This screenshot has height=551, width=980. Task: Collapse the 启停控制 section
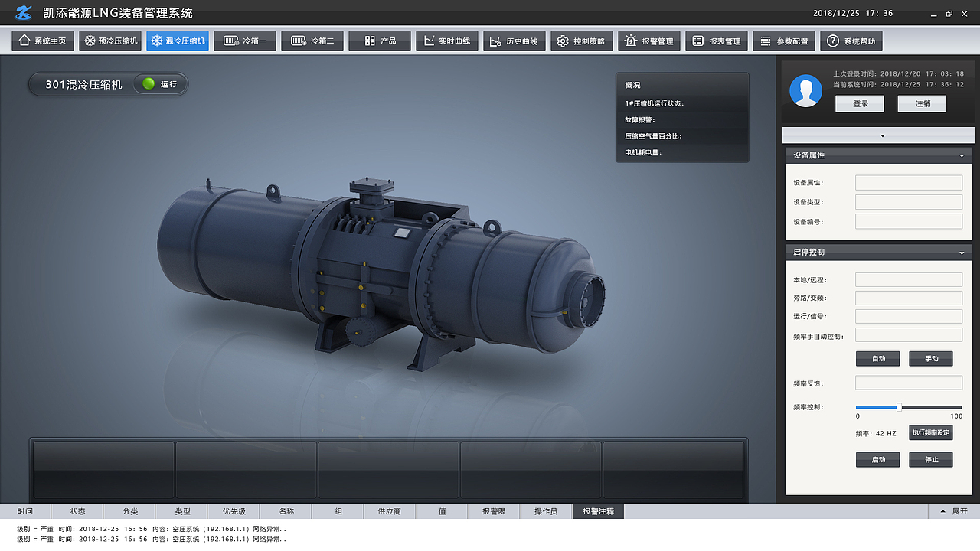(962, 252)
